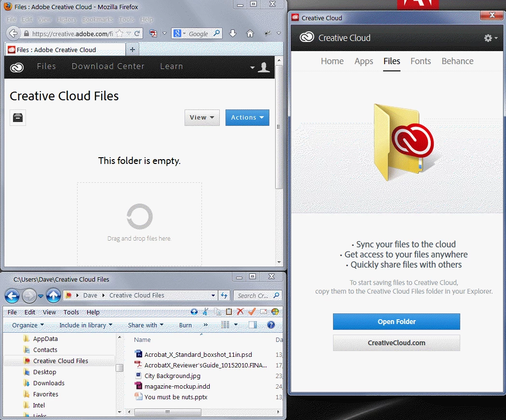Click the Burn button in Explorer
Screen dimensions: 506x420
click(x=185, y=325)
